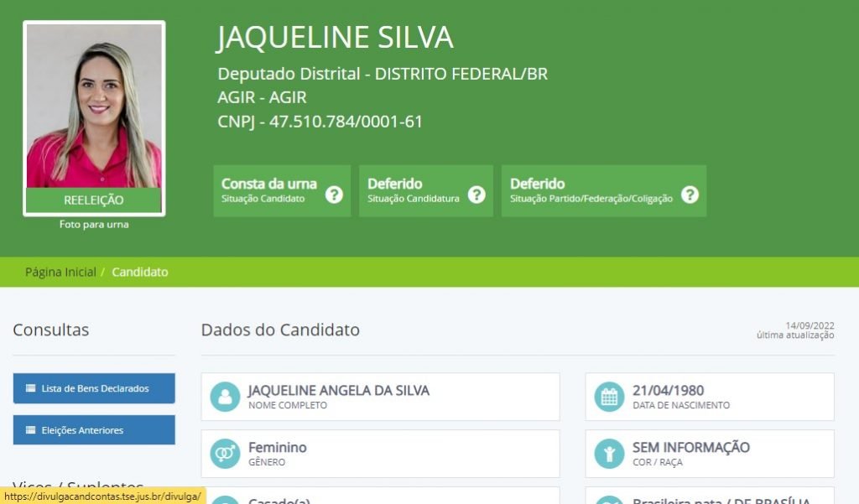Click help icon for Situação Partido/Federação/Coligação
The image size is (859, 504).
coord(690,195)
